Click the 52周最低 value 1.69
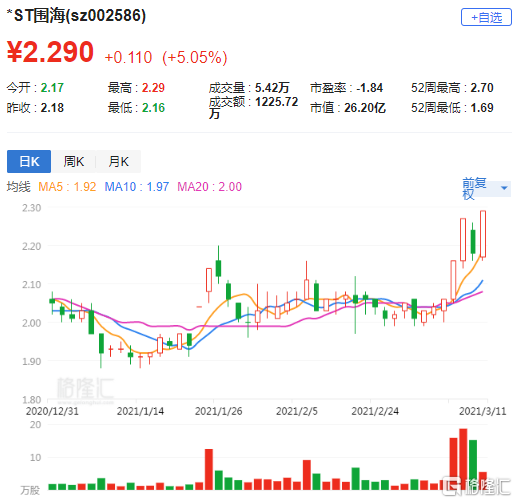Viewport: 517px width, 503px height. tap(482, 108)
